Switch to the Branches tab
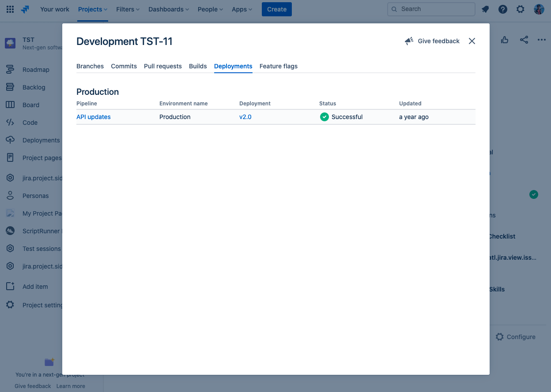This screenshot has width=551, height=392. pos(90,66)
